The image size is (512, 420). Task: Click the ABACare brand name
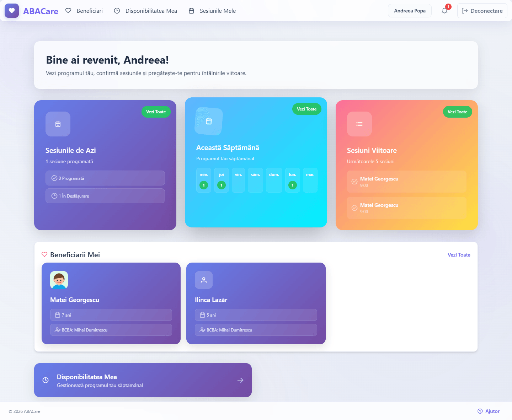tap(41, 11)
